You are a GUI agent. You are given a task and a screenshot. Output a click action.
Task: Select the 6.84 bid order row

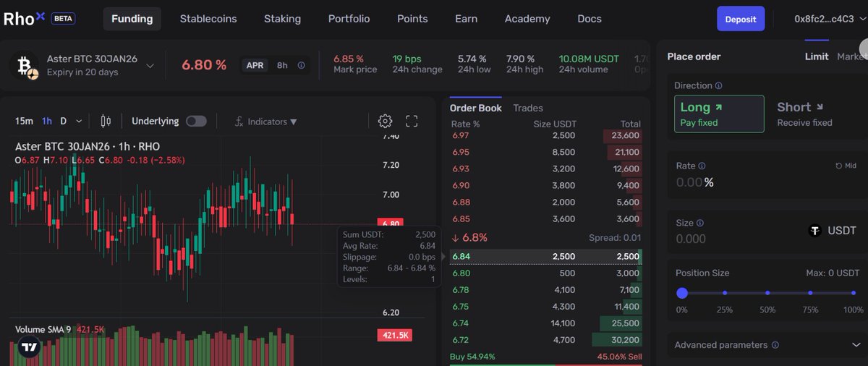546,257
